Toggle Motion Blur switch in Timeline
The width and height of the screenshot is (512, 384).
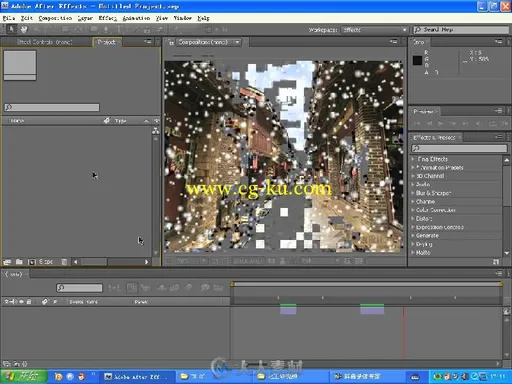pyautogui.click(x=188, y=287)
